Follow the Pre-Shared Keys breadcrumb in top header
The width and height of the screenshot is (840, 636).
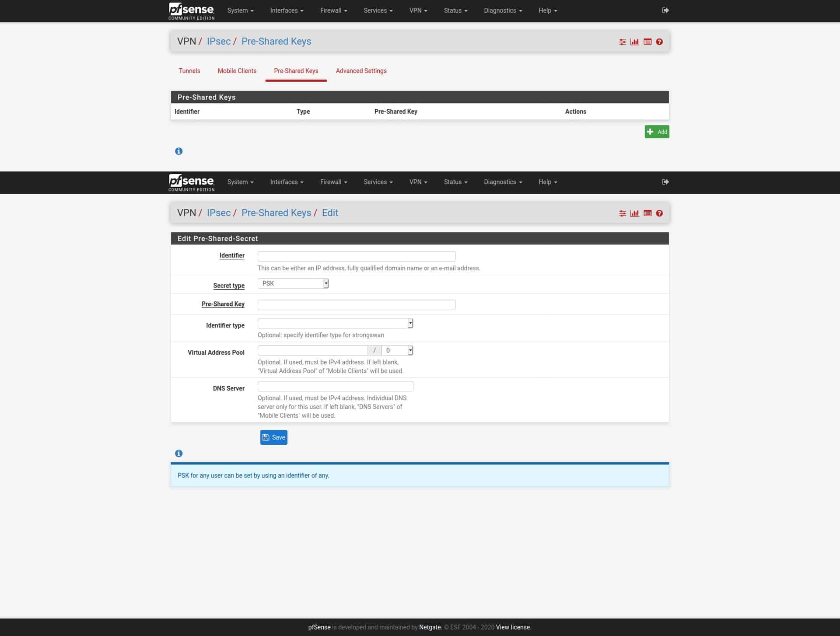click(x=276, y=41)
